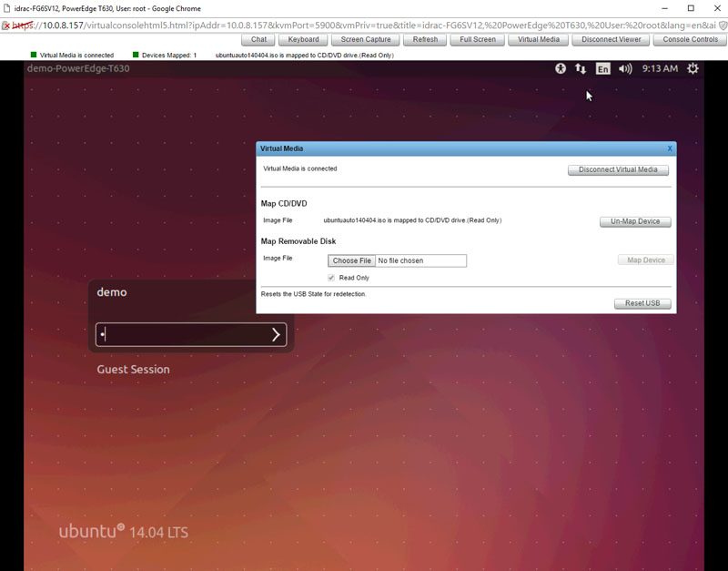The image size is (728, 571).
Task: Click the insecure HTTPS warning icon
Action: click(x=6, y=25)
